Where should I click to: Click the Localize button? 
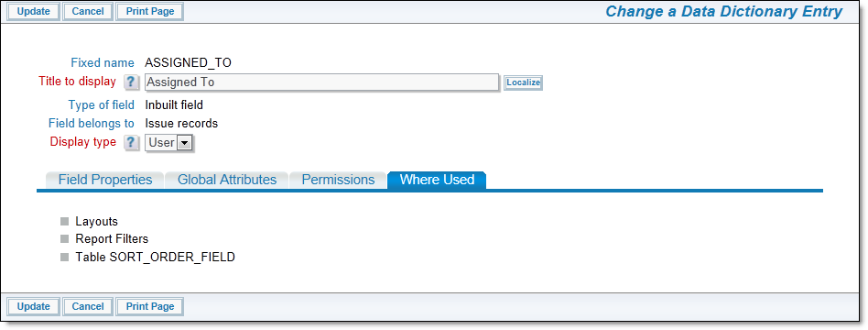click(x=523, y=82)
